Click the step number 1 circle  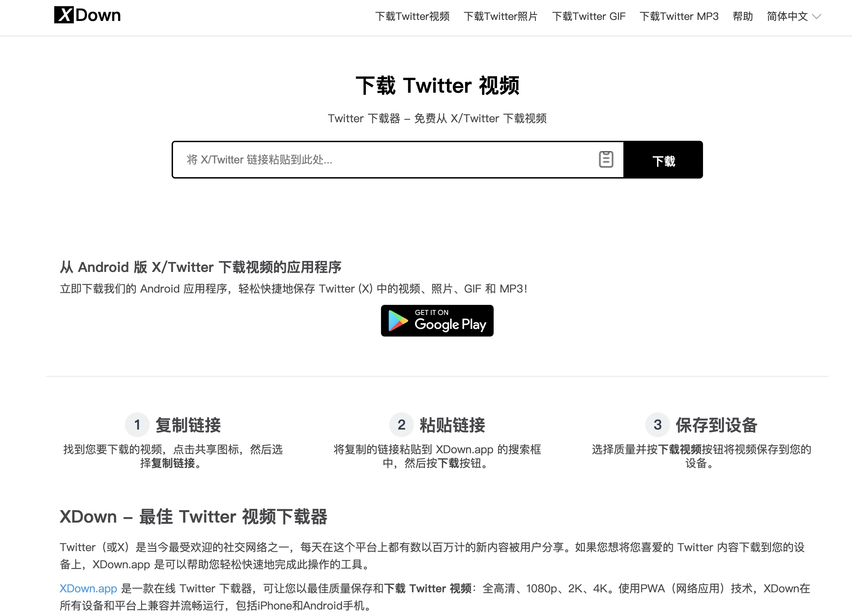click(x=137, y=425)
